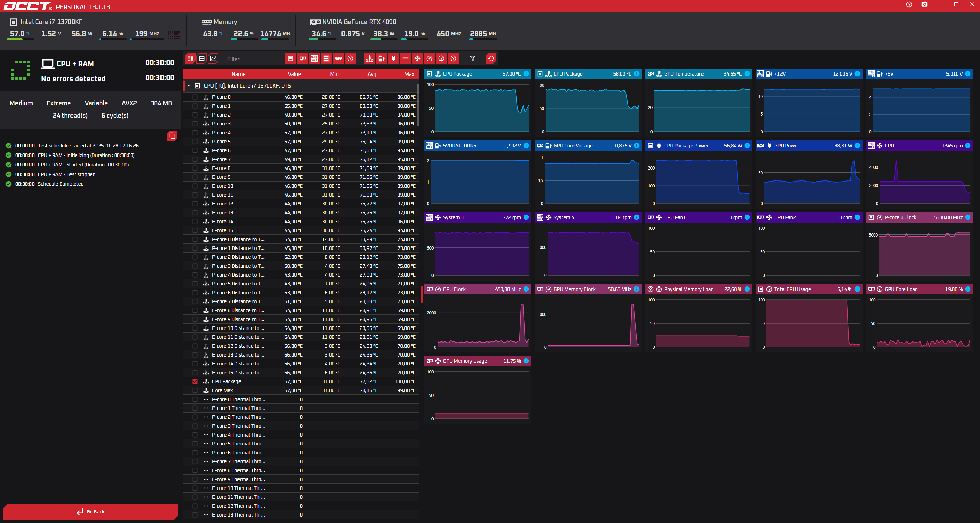Click the funnel filter icon
This screenshot has width=980, height=523.
click(473, 58)
